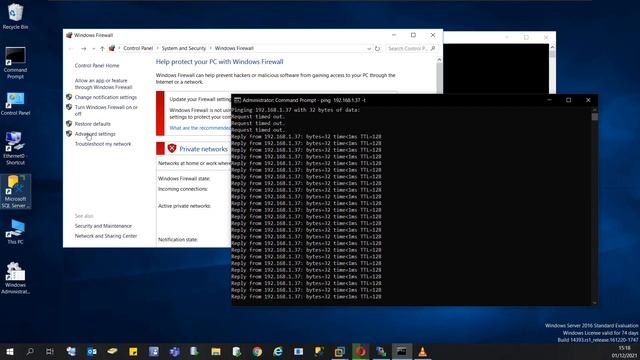Open taskbar search magnifier
Image resolution: width=640 pixels, height=360 pixels.
click(30, 351)
